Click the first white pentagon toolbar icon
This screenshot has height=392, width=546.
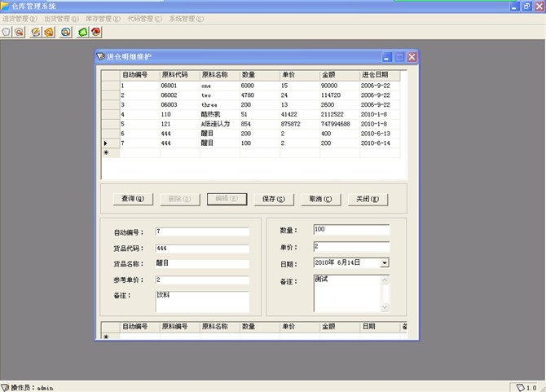(6, 32)
